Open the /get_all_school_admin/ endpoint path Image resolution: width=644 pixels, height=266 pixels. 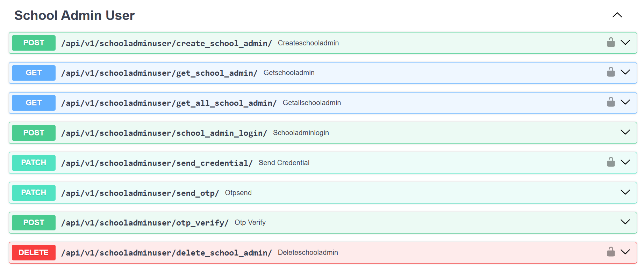(169, 103)
